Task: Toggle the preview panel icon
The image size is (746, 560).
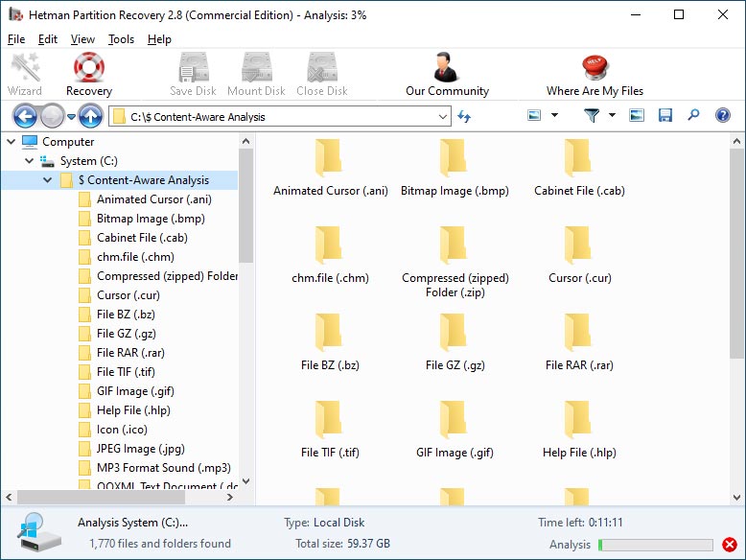Action: tap(637, 115)
